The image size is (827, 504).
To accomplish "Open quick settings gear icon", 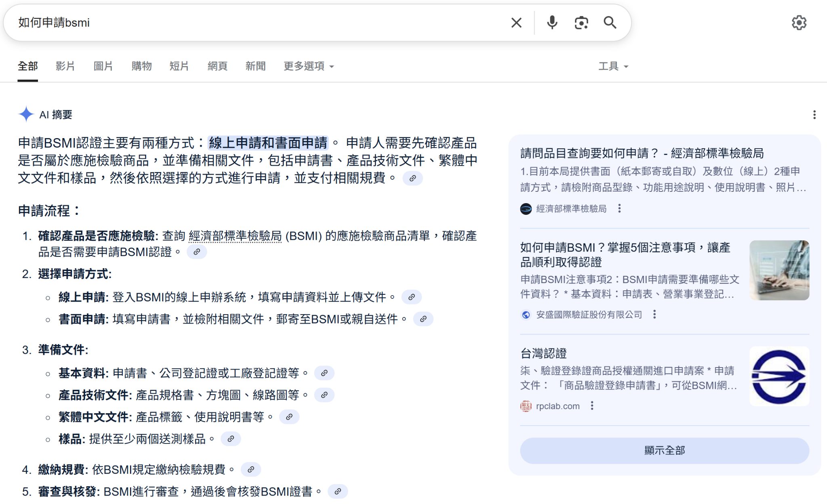I will (x=799, y=23).
